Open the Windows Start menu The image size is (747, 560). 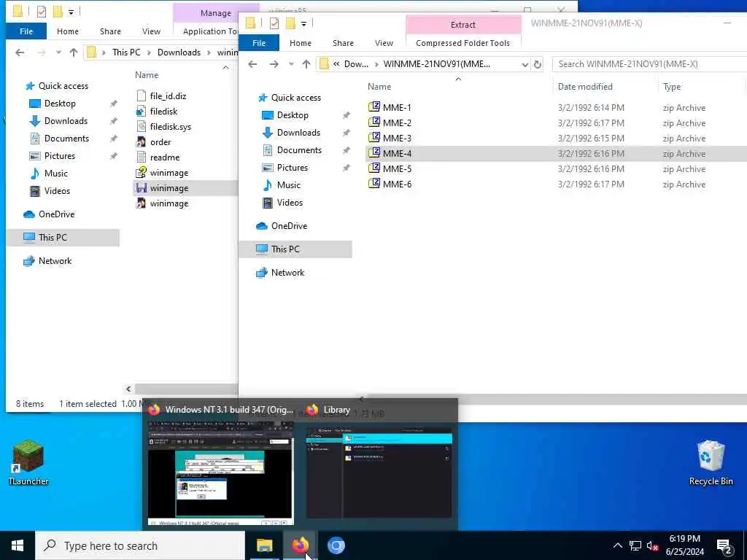tap(18, 545)
